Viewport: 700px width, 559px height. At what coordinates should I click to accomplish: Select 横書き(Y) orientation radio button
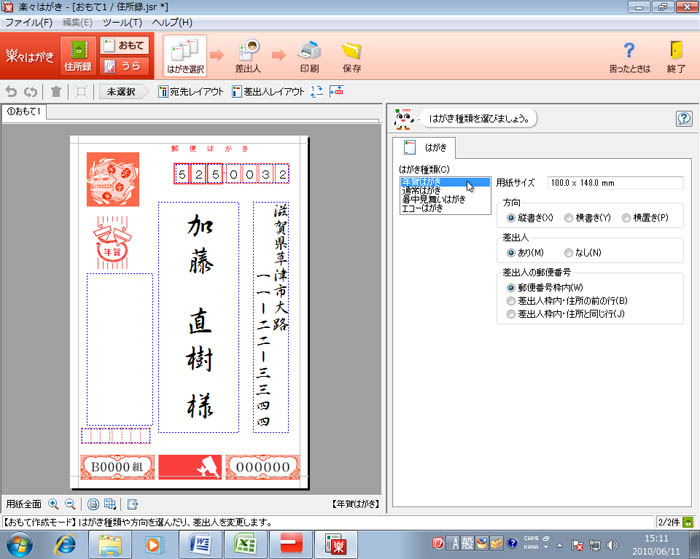tap(569, 217)
